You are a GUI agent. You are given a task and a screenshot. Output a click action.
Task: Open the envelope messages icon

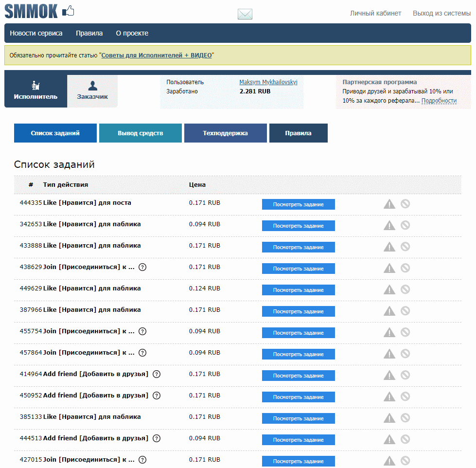[245, 14]
